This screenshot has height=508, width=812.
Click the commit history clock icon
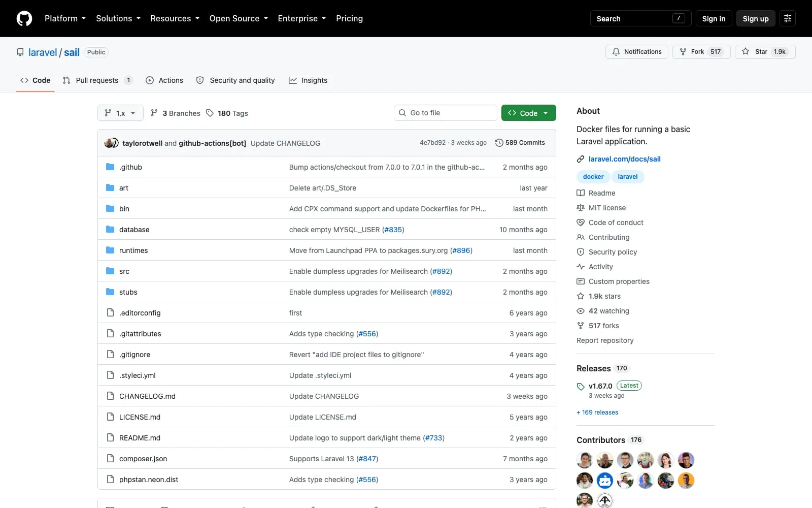tap(499, 143)
